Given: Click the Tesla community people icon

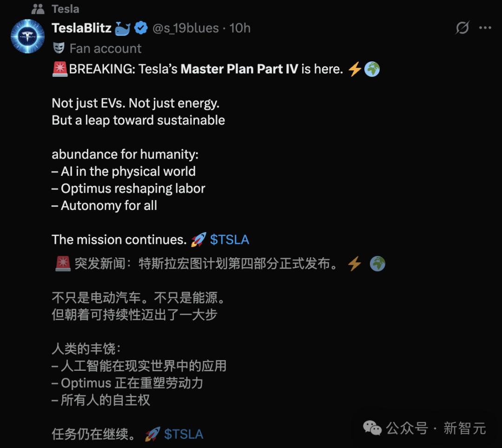Looking at the screenshot, I should click(38, 9).
